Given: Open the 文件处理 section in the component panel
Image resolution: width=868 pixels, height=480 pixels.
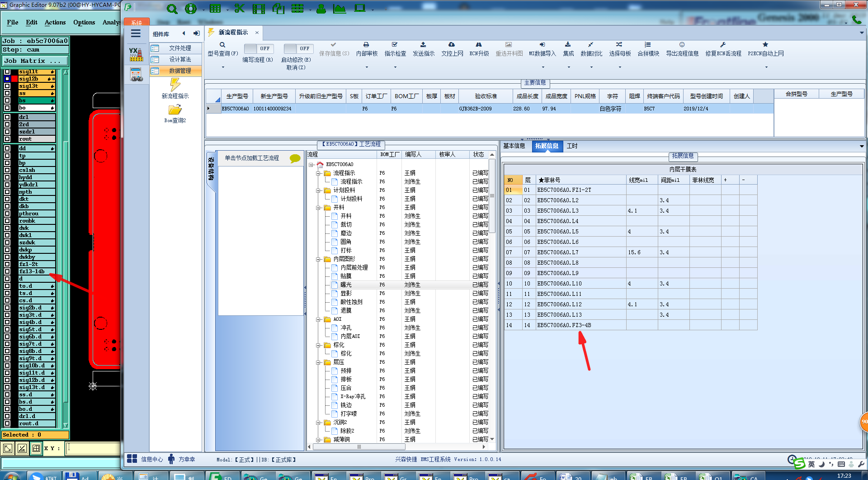Looking at the screenshot, I should (176, 48).
